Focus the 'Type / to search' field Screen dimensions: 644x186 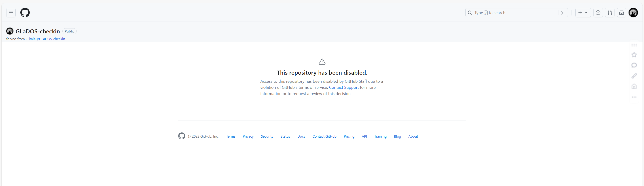coord(516,13)
